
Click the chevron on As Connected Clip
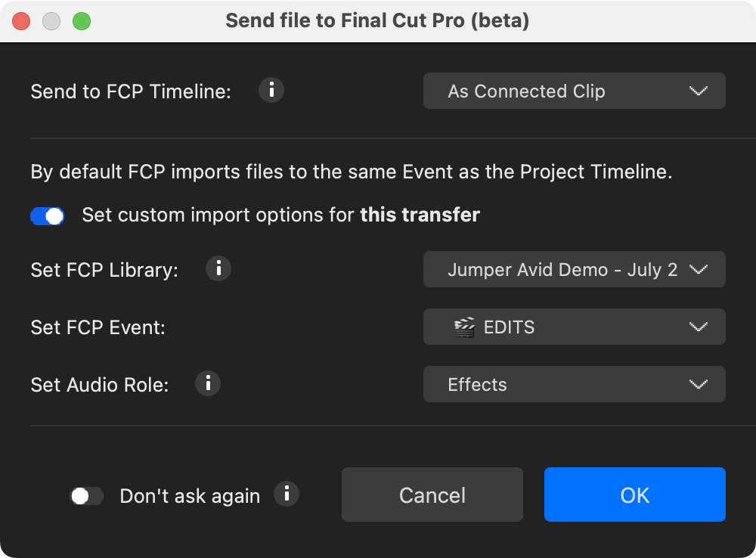699,91
